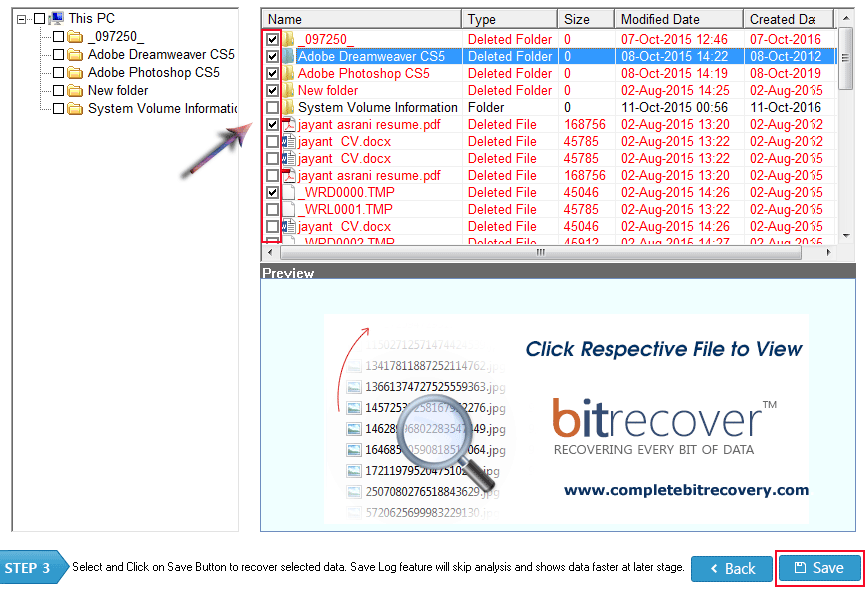Click modified date 11-Oct-2015 00:56

click(x=674, y=107)
